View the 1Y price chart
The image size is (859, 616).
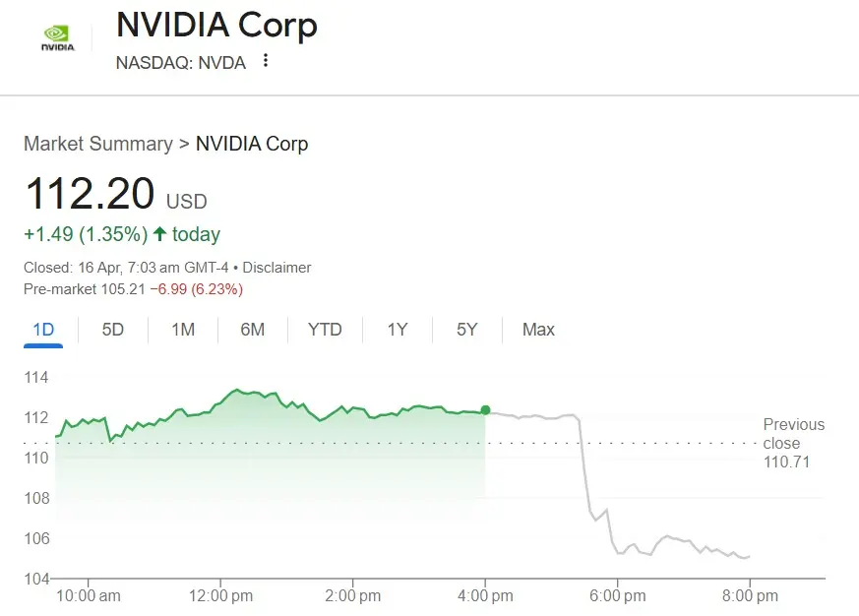click(x=397, y=330)
